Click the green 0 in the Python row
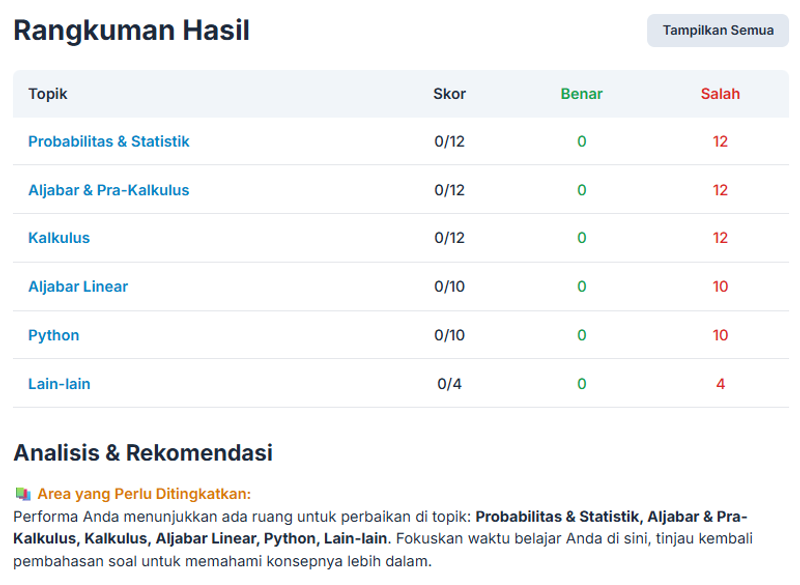The width and height of the screenshot is (800, 585). 581,335
